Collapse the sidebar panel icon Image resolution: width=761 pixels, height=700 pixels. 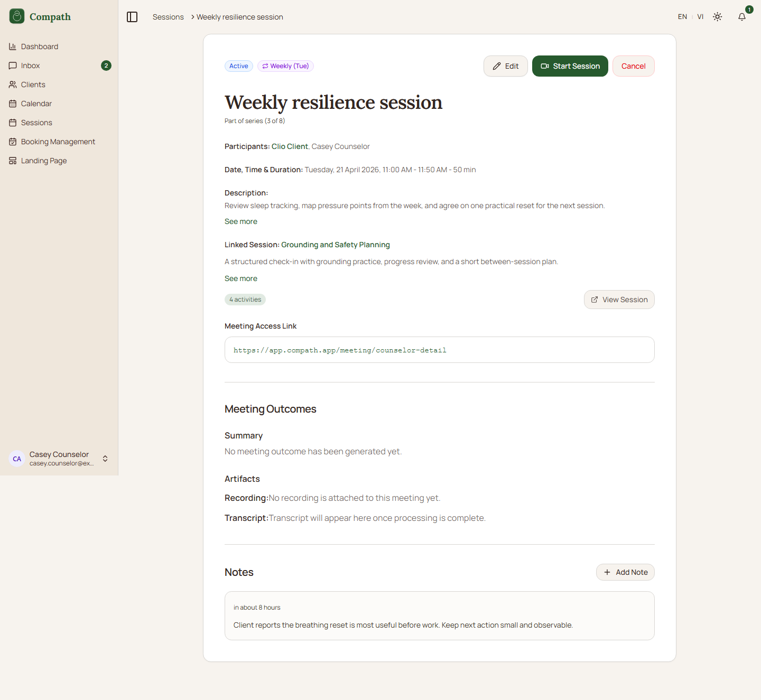[x=132, y=17]
